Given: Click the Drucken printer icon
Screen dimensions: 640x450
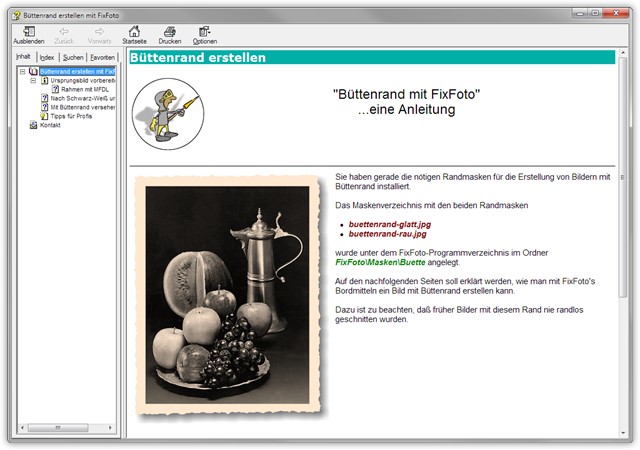Looking at the screenshot, I should 170,31.
